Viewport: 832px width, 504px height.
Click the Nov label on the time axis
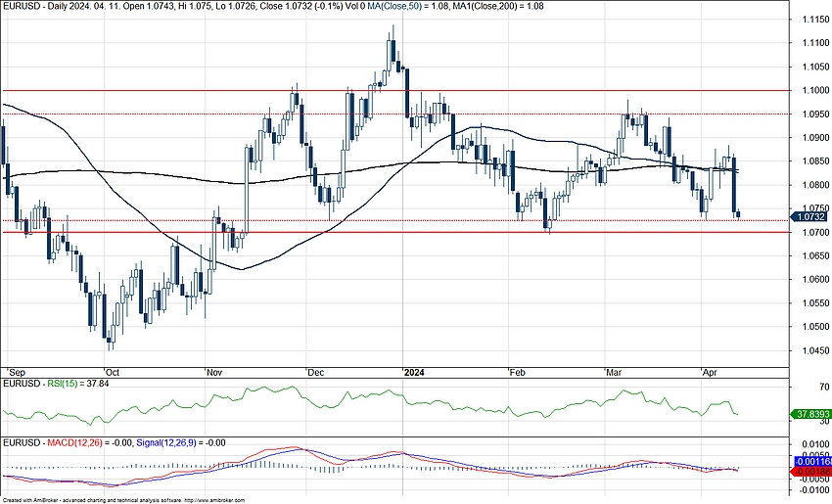[x=215, y=373]
